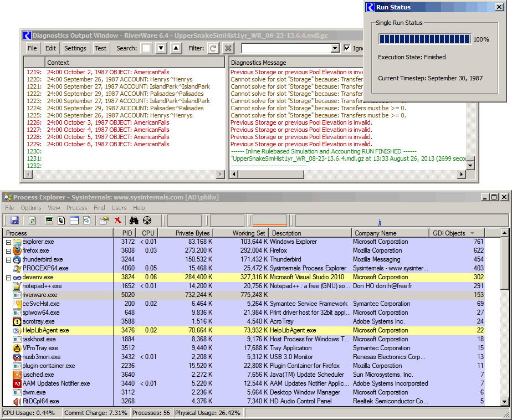The width and height of the screenshot is (512, 420).
Task: Click the crosshair Find Window's Process icon
Action: tap(147, 221)
